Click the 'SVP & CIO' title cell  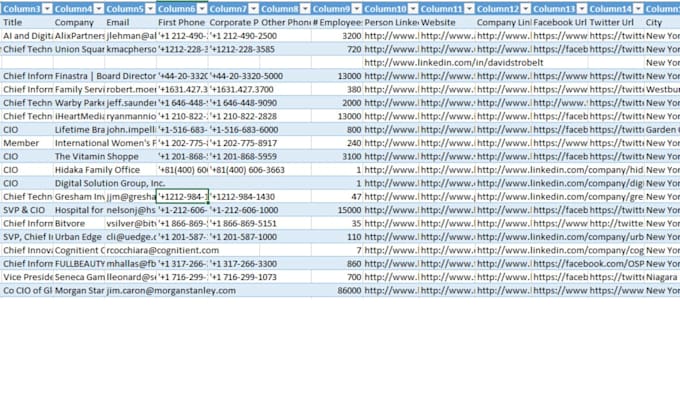[27, 210]
